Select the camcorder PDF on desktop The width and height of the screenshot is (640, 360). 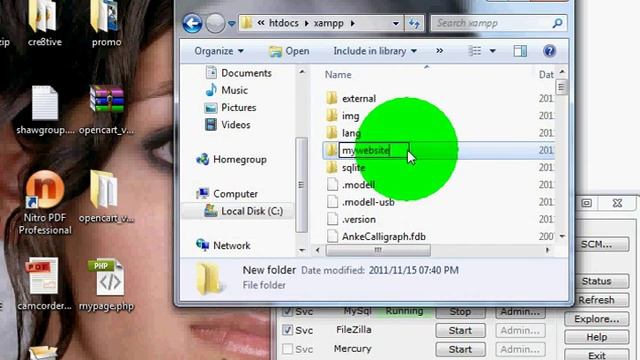43,284
